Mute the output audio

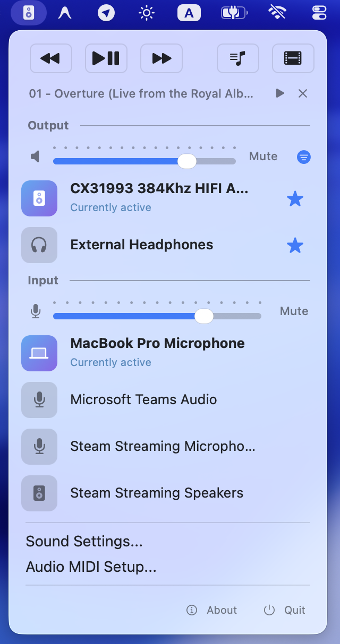[263, 156]
